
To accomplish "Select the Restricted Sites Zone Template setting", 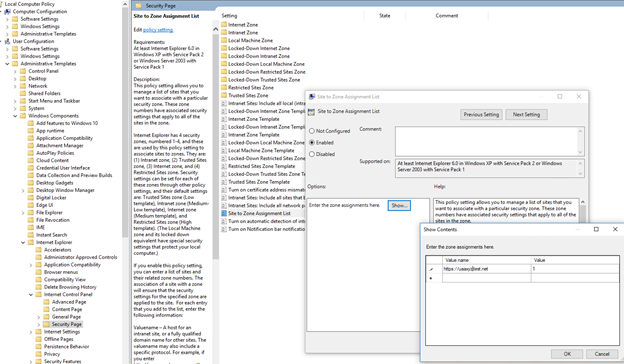I will tap(261, 166).
